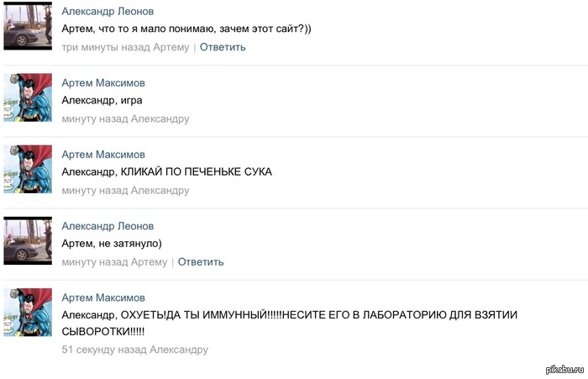588x379 pixels.
Task: Open Артем Максимов profile above "ДА ТЫ ИММУННЫЙ"
Action: coord(103,298)
